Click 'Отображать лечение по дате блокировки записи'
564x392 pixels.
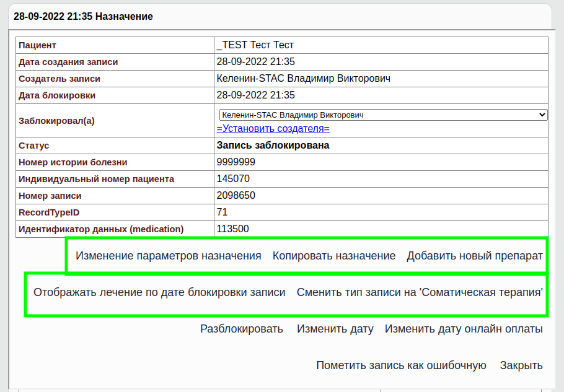[159, 292]
